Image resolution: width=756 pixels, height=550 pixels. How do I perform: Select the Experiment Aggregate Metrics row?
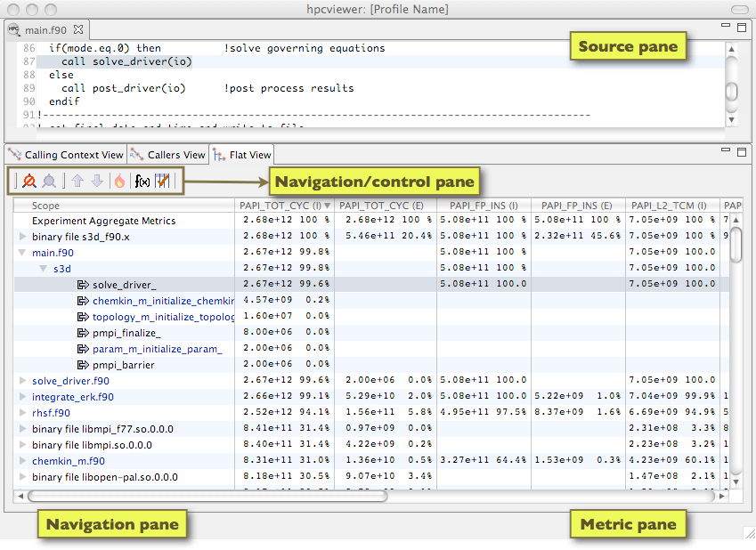(371, 221)
